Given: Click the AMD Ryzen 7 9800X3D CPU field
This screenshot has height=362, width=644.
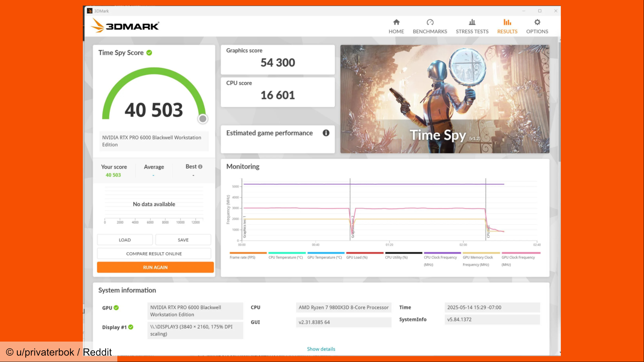Looking at the screenshot, I should (x=344, y=307).
